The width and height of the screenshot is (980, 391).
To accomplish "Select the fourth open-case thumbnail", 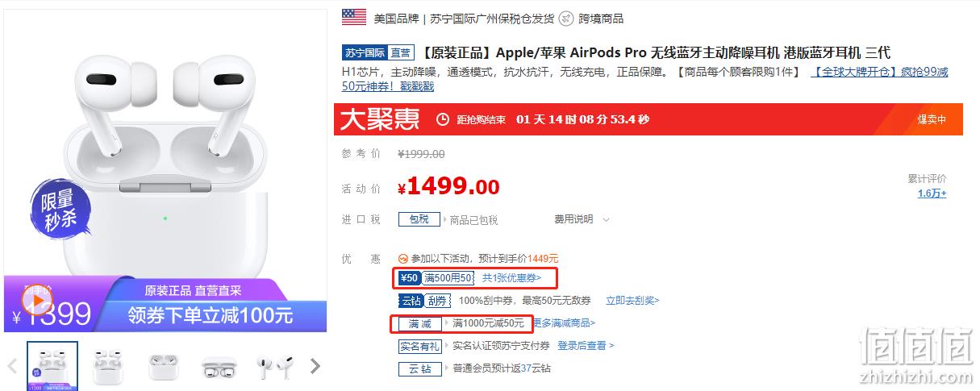I will (219, 367).
